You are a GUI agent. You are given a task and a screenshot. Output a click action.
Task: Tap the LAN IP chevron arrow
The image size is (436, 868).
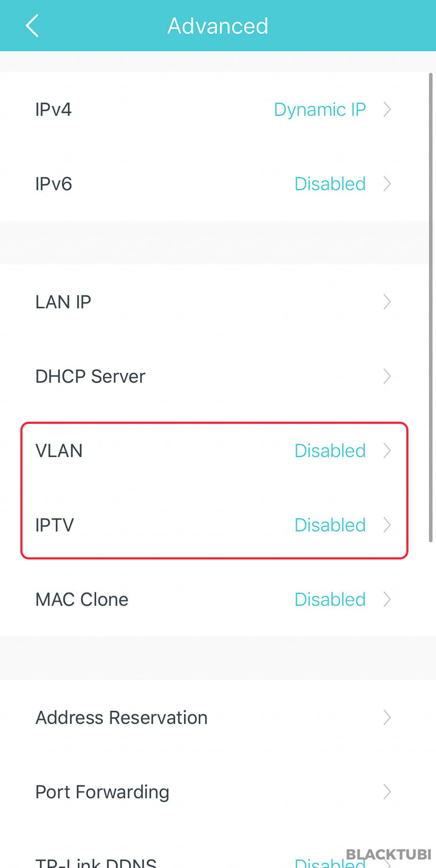[x=387, y=302]
